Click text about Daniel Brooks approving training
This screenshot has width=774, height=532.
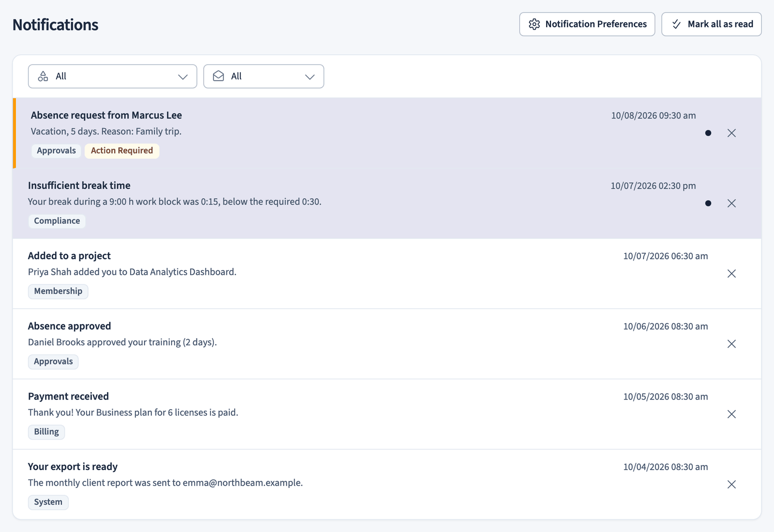tap(122, 342)
